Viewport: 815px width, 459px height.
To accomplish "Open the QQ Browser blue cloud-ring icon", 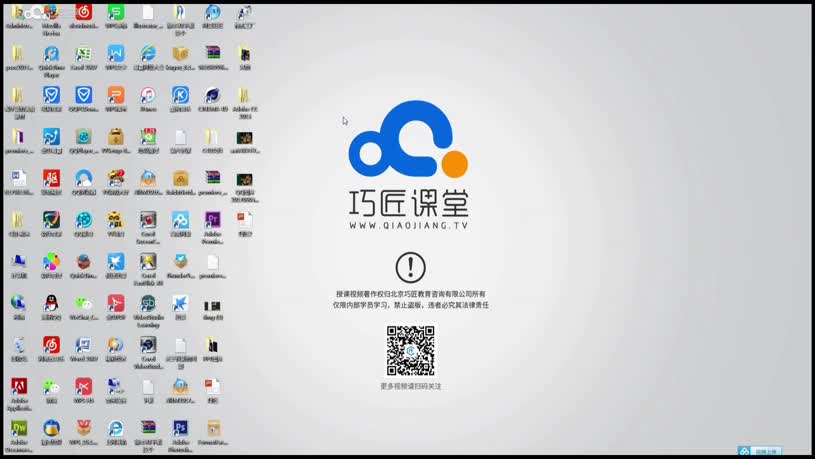I will coord(84,178).
